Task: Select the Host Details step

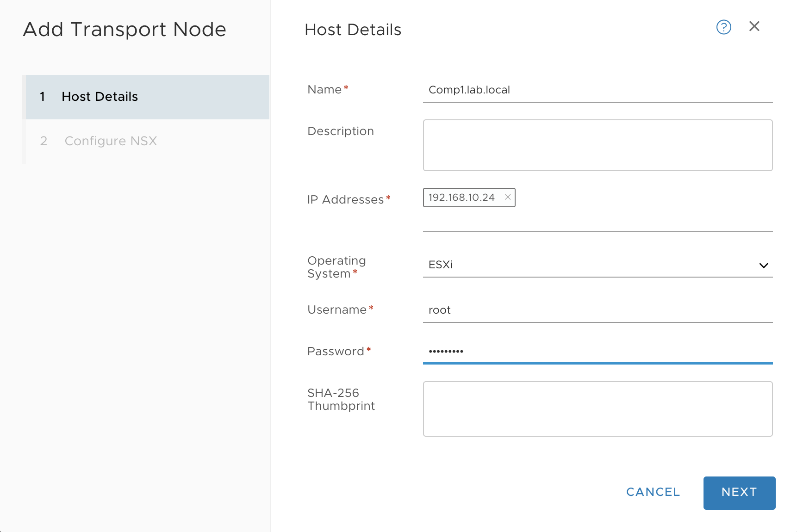Action: click(100, 97)
